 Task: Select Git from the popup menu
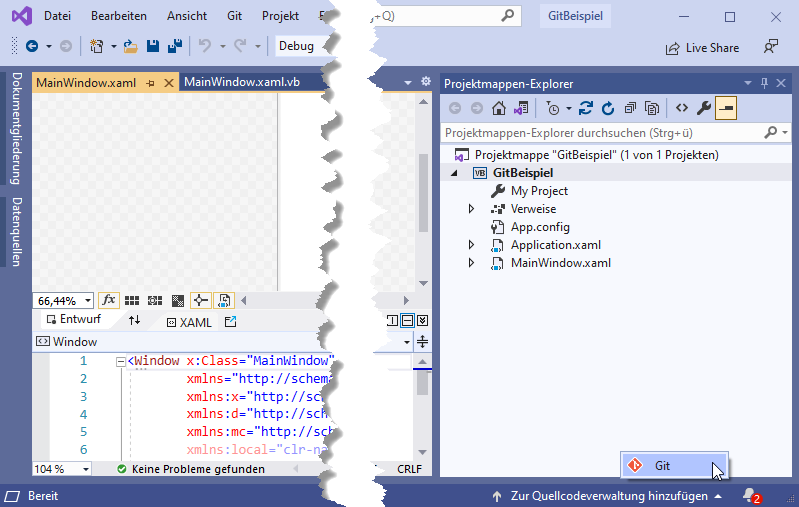662,466
